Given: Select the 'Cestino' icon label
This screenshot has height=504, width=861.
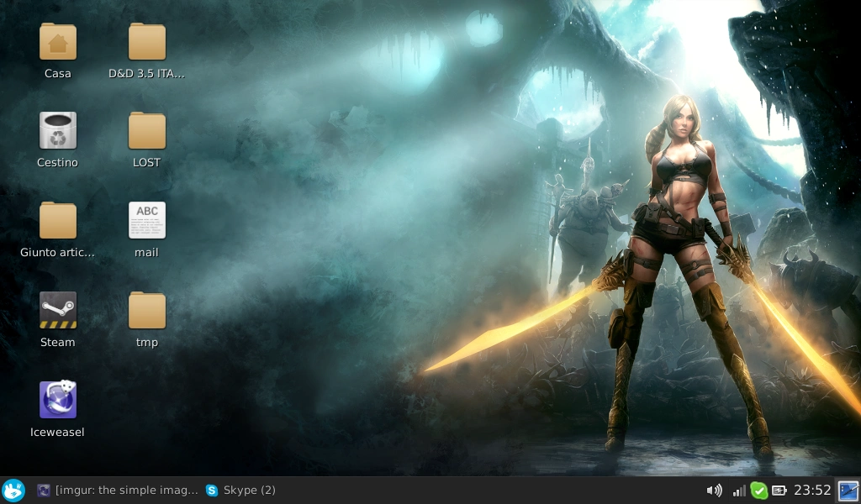Looking at the screenshot, I should pyautogui.click(x=58, y=163).
